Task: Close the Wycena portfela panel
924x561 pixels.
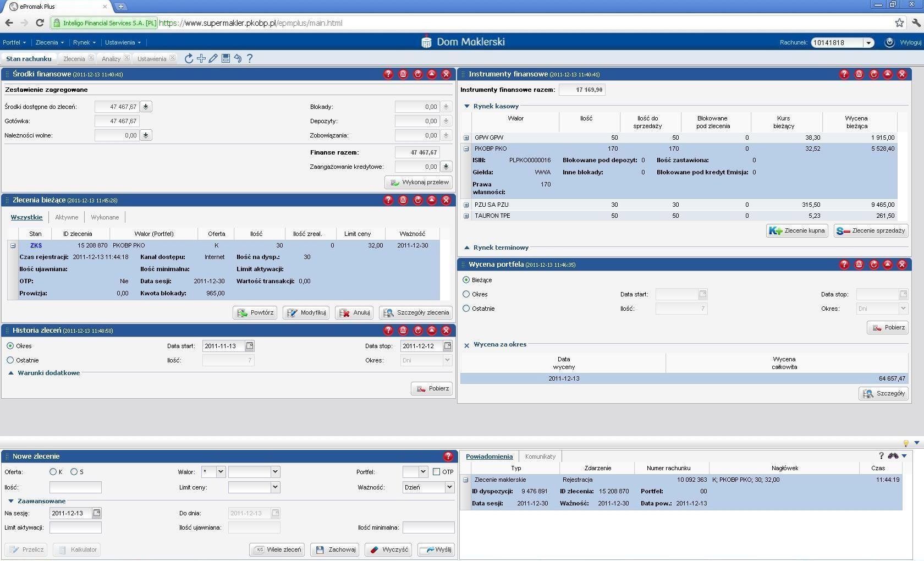Action: pos(902,265)
